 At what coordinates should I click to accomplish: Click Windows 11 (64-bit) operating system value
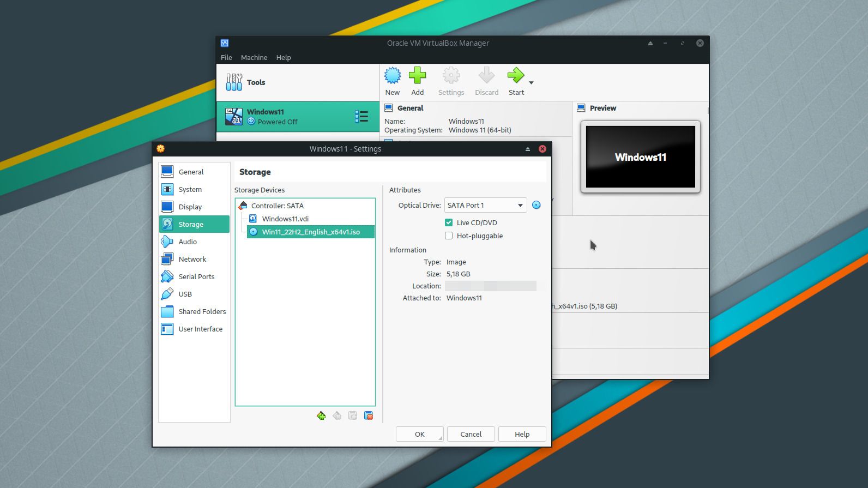pyautogui.click(x=480, y=130)
